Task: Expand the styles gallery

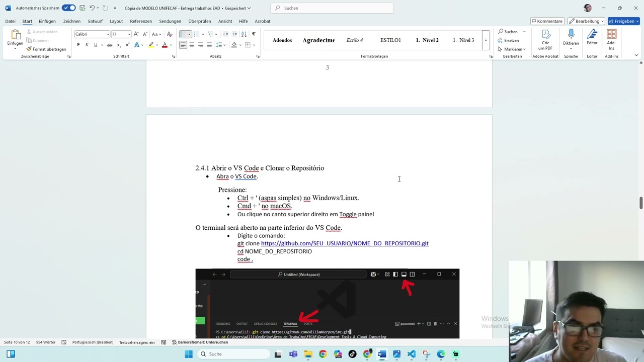Action: pos(486,40)
